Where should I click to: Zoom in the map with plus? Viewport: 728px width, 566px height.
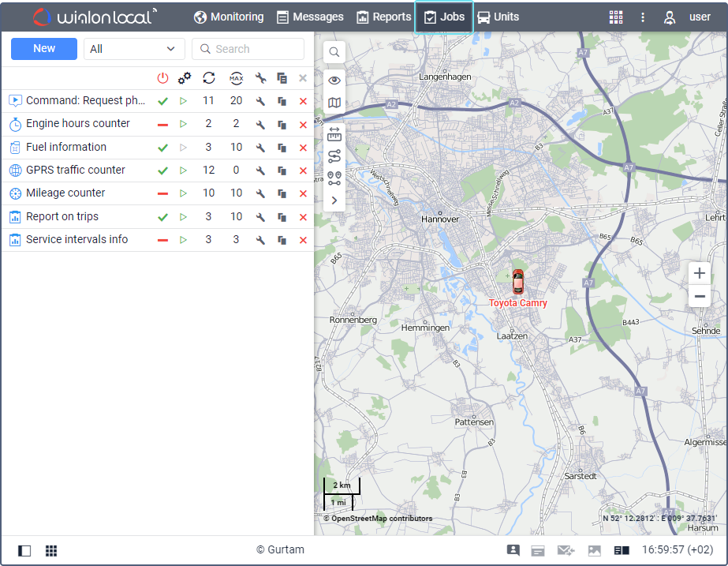[x=700, y=273]
